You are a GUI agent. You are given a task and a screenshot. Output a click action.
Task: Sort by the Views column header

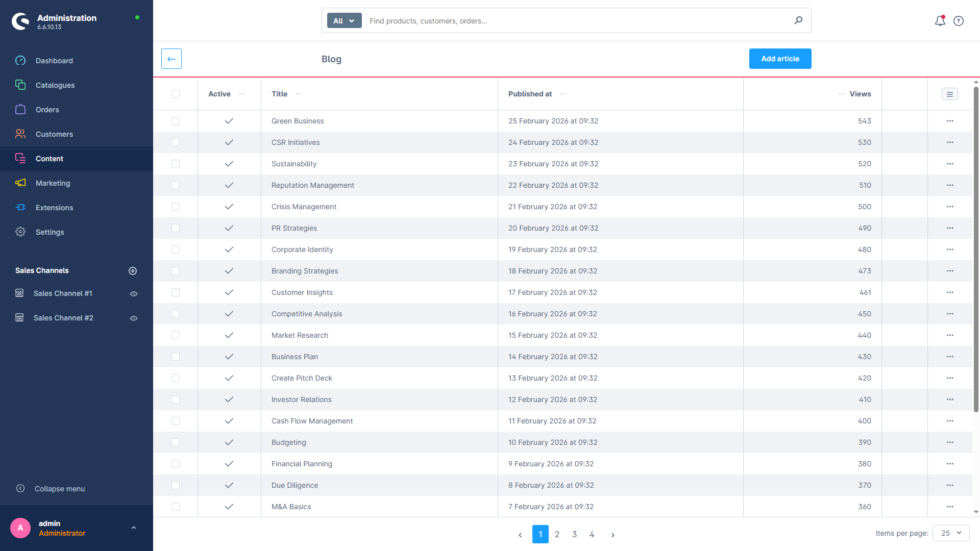pos(861,94)
